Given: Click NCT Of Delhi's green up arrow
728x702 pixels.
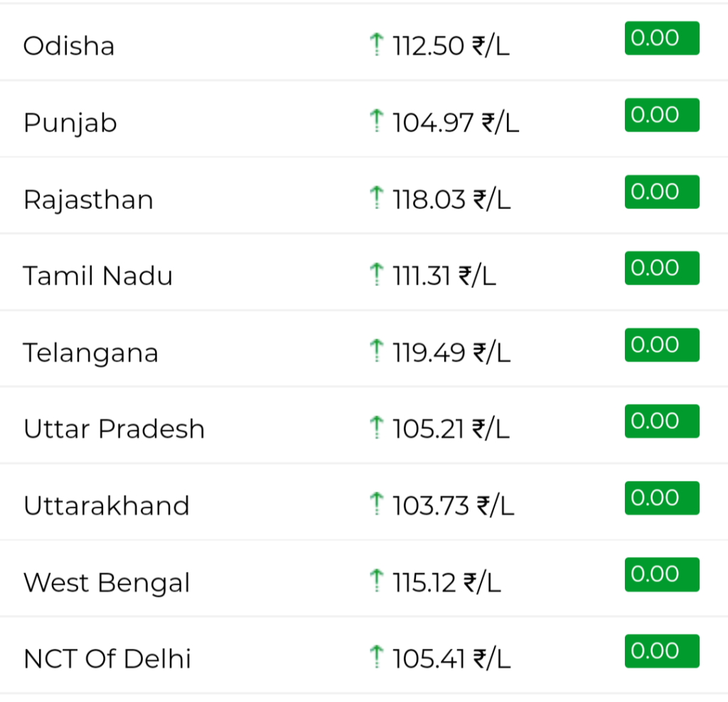Looking at the screenshot, I should click(x=377, y=657).
